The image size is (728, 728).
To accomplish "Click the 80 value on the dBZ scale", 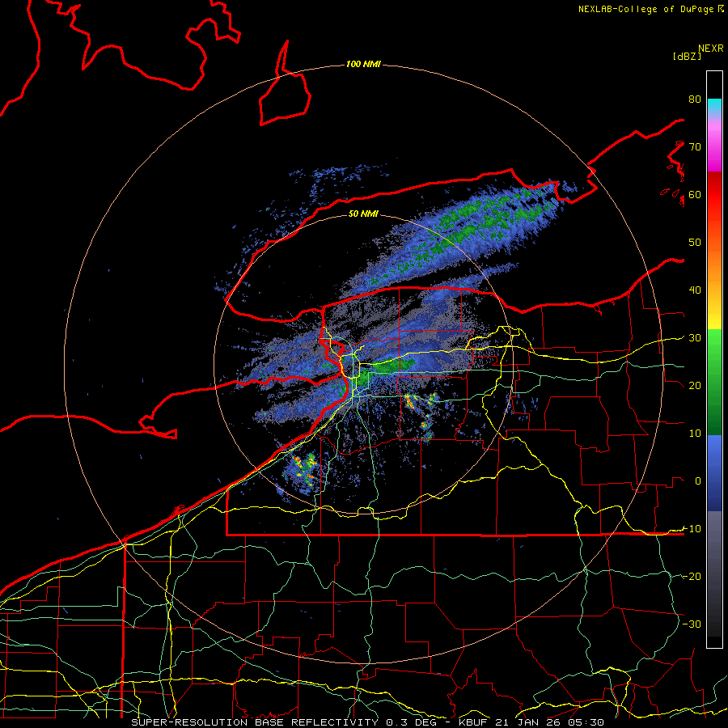I will (695, 99).
